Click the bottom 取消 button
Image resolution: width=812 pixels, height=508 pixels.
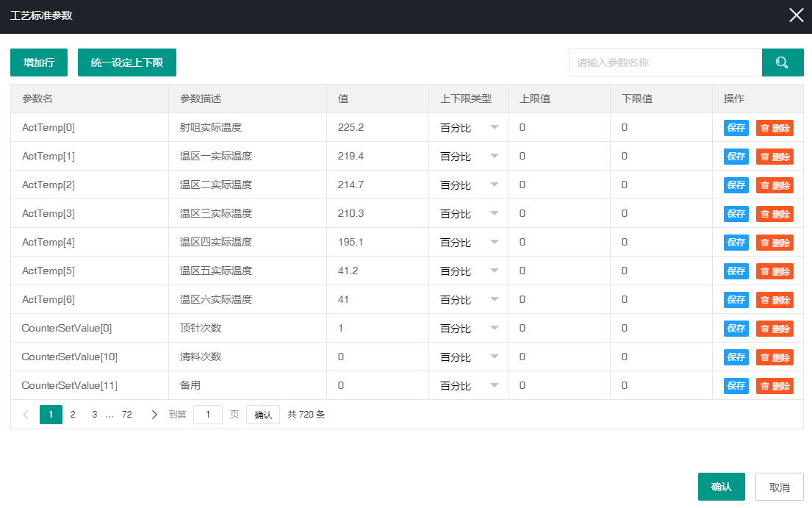pyautogui.click(x=779, y=486)
